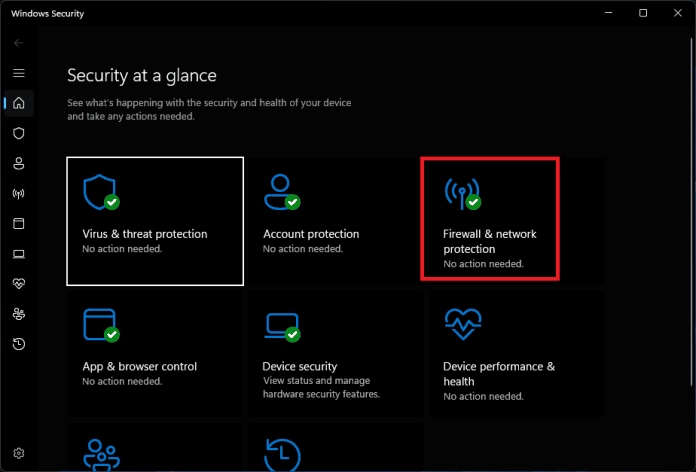Click the Family options tile icon
Image resolution: width=696 pixels, height=472 pixels.
[x=100, y=452]
